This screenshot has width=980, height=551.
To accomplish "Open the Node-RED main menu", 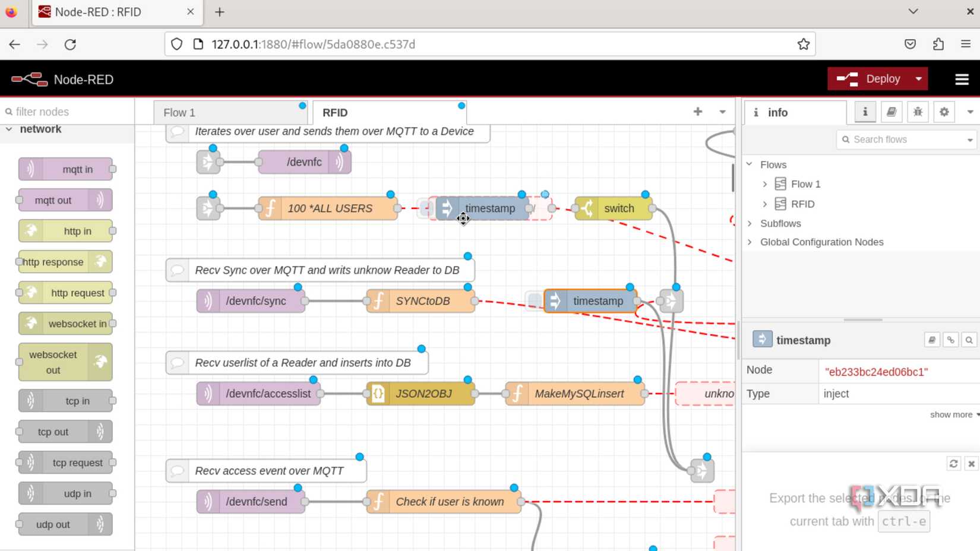I will (962, 78).
